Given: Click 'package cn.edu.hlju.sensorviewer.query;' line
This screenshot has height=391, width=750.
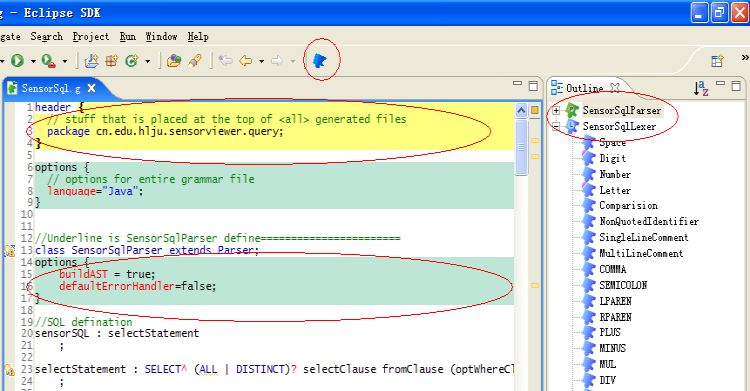Looking at the screenshot, I should tap(165, 131).
